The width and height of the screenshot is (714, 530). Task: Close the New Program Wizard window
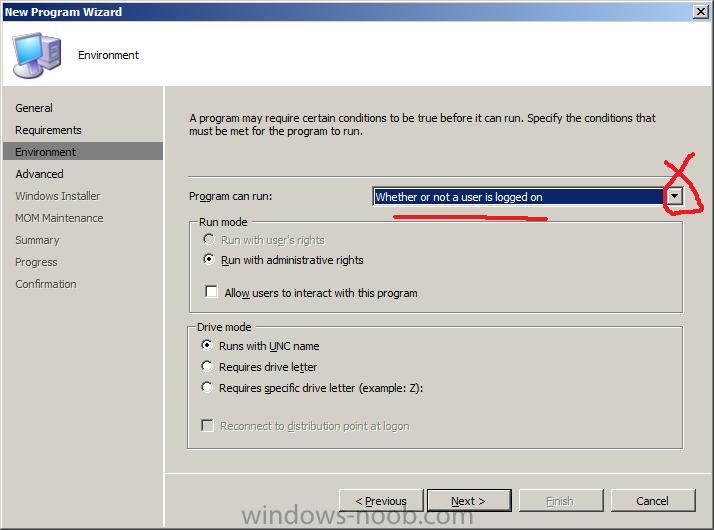tap(700, 12)
